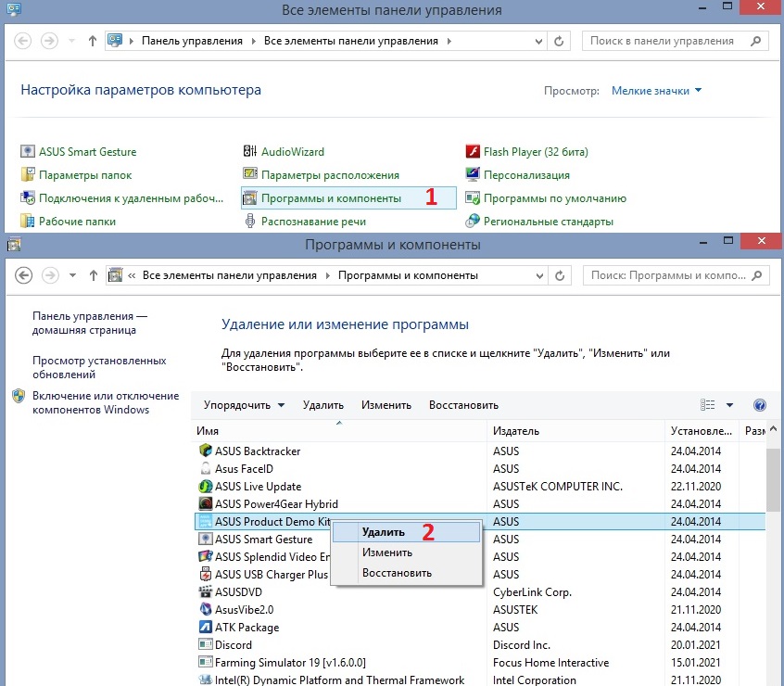Click the view layout icon in toolbar
Viewport: 784px width, 686px height.
tap(707, 405)
